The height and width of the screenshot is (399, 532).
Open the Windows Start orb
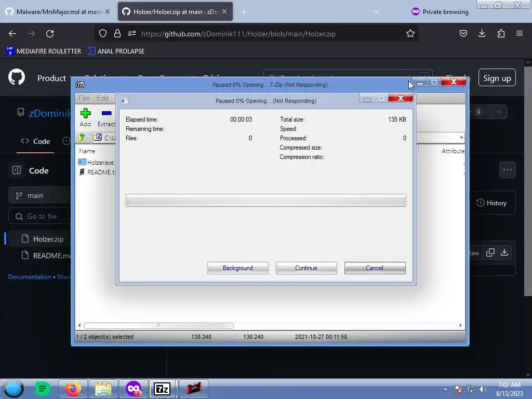(14, 389)
